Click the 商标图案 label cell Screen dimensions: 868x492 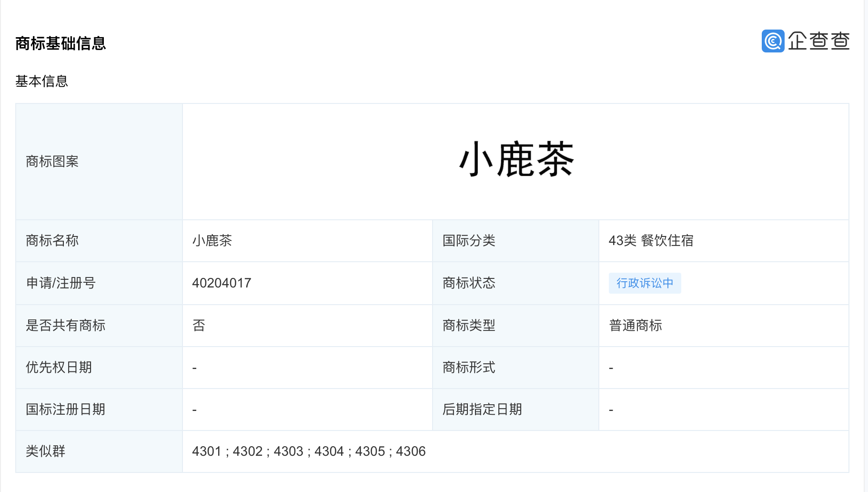click(x=99, y=162)
